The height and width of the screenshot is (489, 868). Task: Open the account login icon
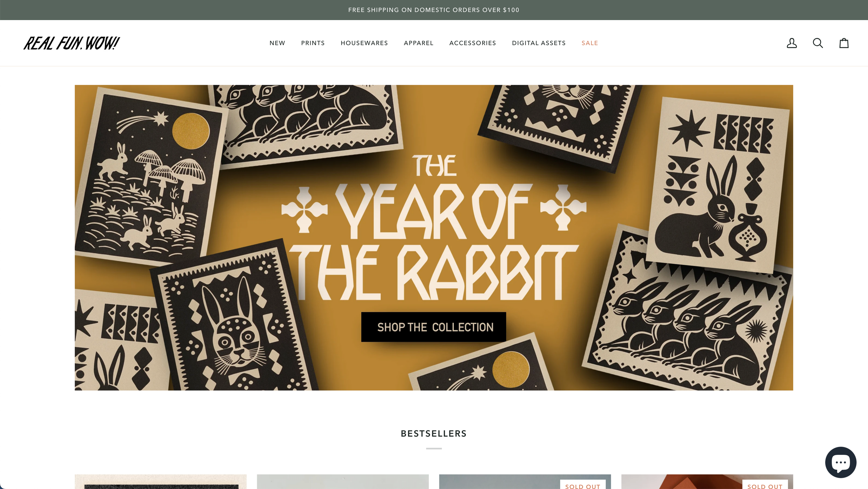point(792,43)
